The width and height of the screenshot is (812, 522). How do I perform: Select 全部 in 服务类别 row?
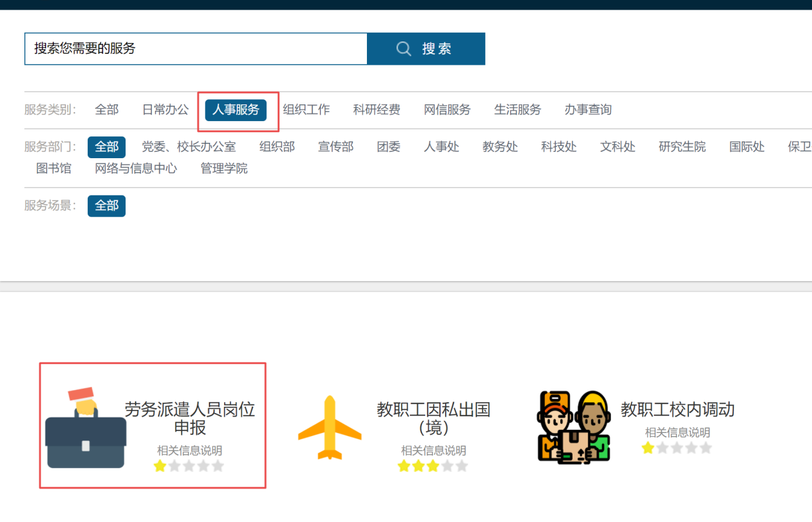[106, 110]
